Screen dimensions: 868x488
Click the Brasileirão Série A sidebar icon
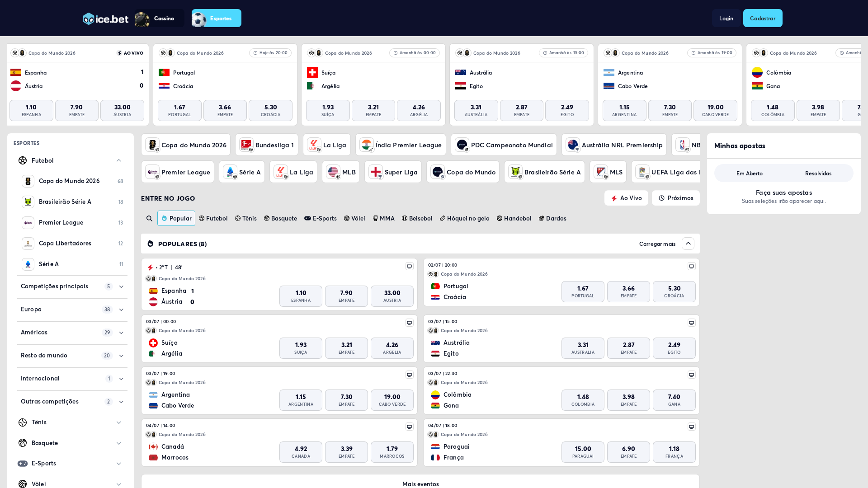[x=28, y=202]
